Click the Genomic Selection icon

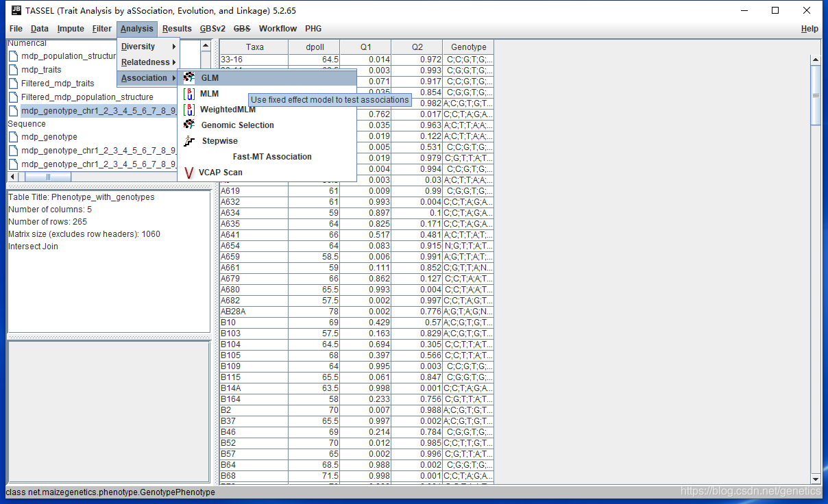click(189, 125)
